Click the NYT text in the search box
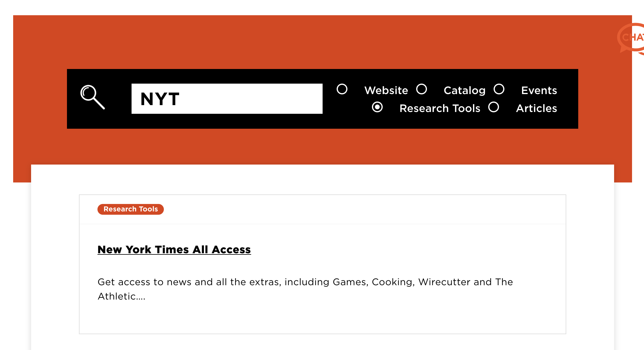This screenshot has width=644, height=350. [160, 99]
